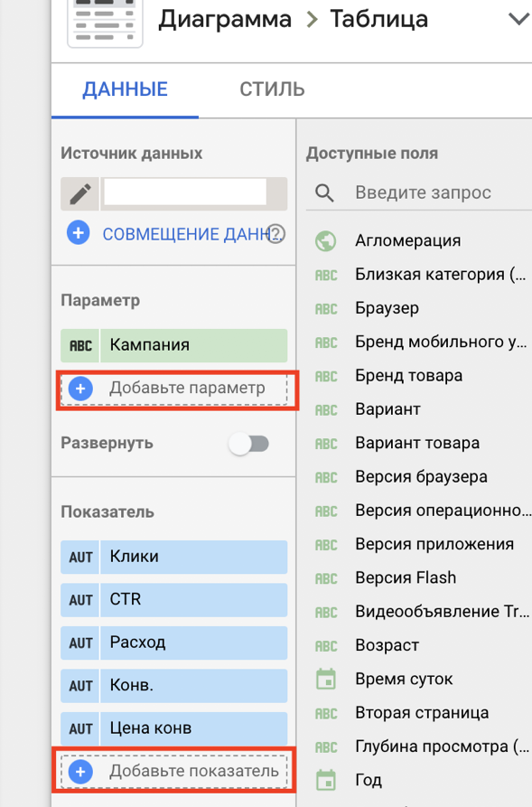
Task: Click Добавьте параметр button
Action: coord(174,388)
